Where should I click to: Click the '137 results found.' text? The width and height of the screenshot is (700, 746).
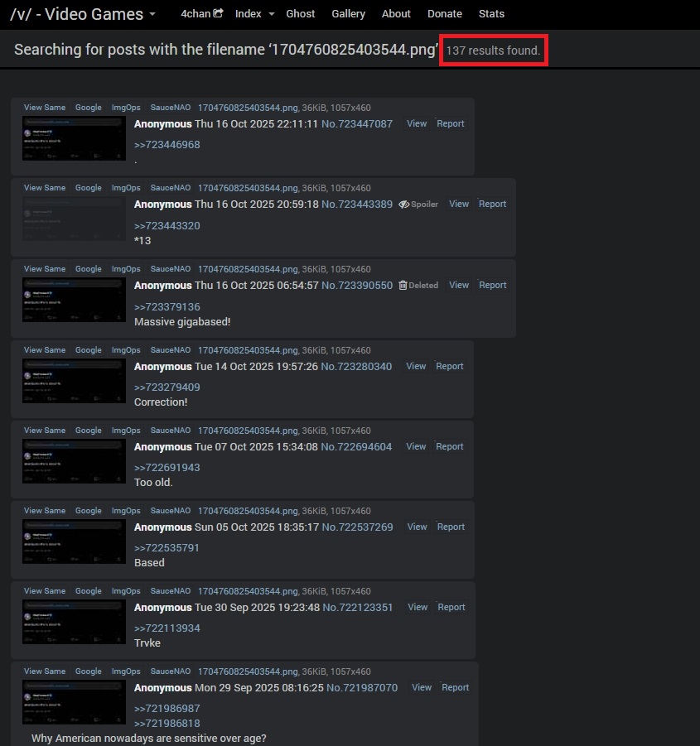coord(493,51)
